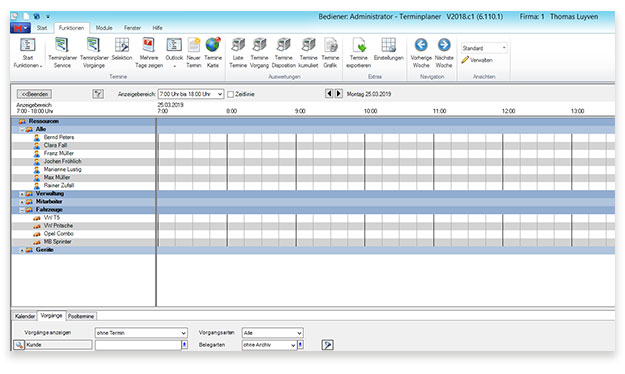
Task: Open the Termine Vorgang report
Action: click(259, 53)
